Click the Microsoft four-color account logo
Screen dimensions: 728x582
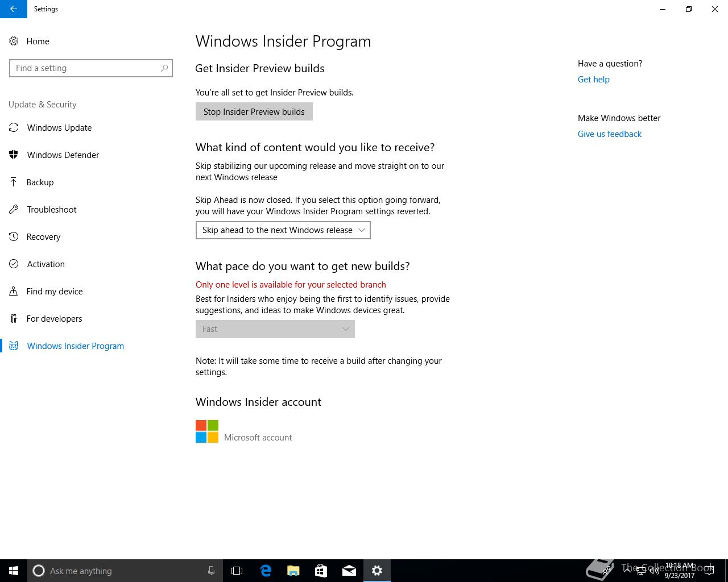[x=207, y=431]
